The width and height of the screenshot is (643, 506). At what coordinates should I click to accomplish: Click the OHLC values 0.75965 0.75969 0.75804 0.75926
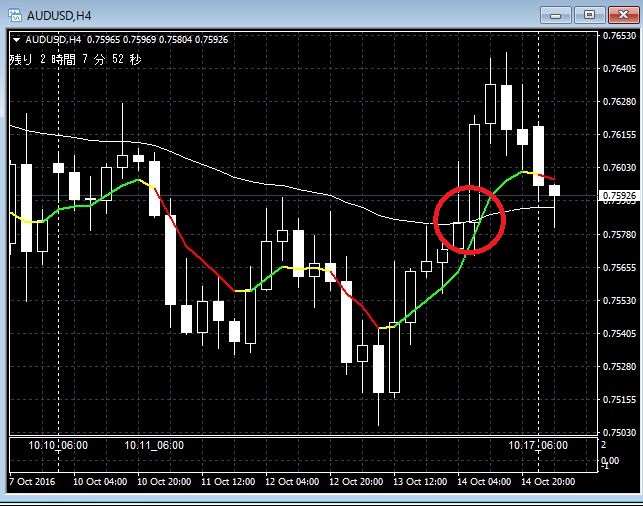(157, 40)
